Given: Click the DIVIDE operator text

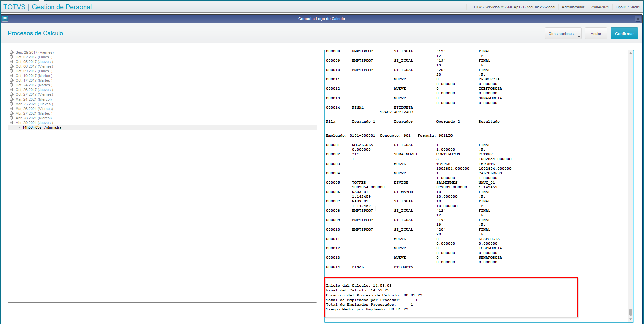Looking at the screenshot, I should (x=401, y=183).
